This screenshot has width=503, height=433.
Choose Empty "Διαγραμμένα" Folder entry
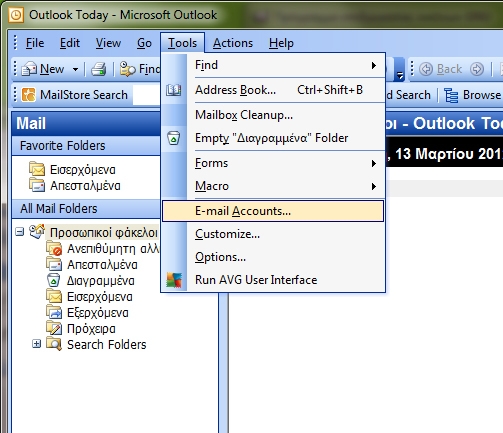tap(273, 138)
